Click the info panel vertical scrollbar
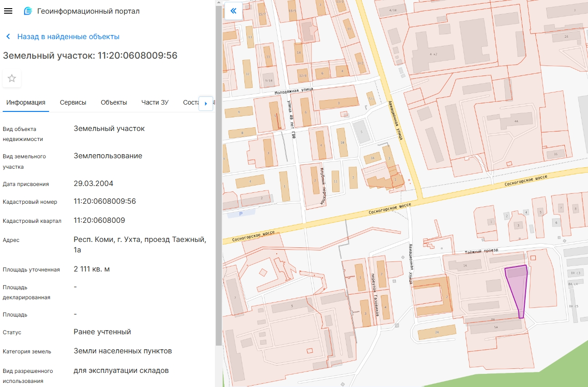 click(x=219, y=182)
